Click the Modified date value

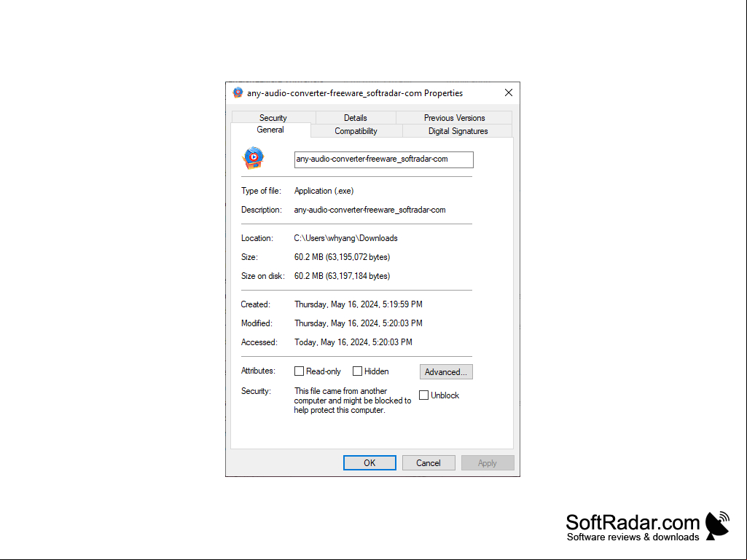359,323
